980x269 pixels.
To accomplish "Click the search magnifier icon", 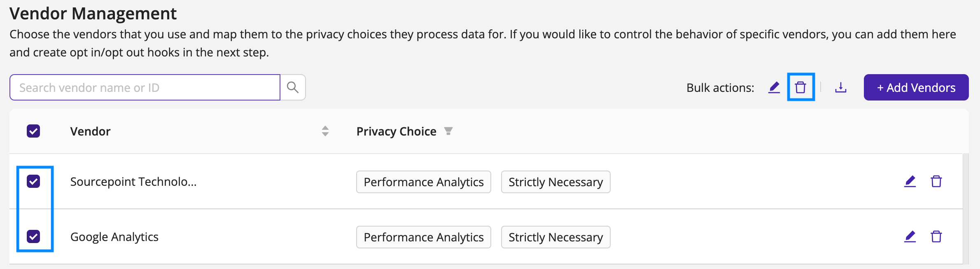I will pyautogui.click(x=293, y=87).
